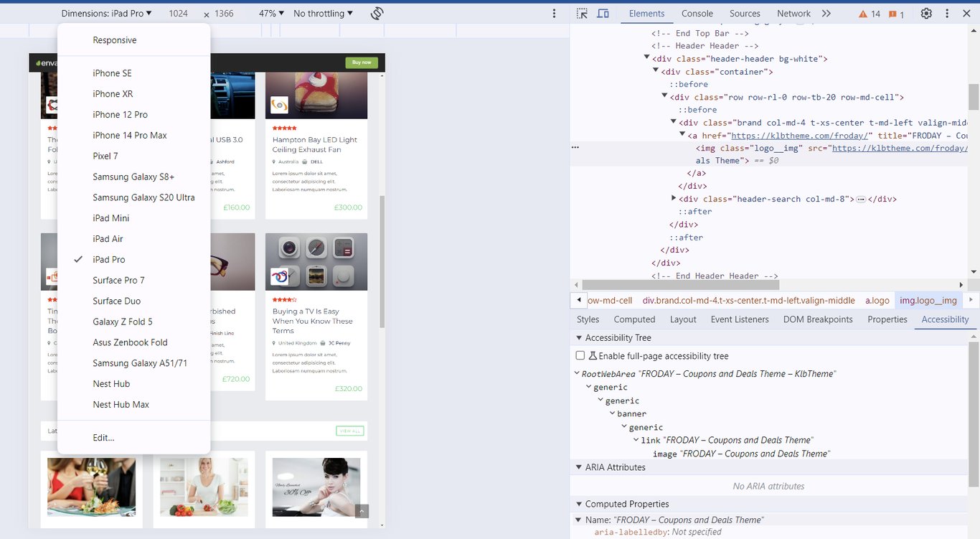Collapse the banner node in the Accessibility Tree
This screenshot has width=980, height=539.
point(614,413)
